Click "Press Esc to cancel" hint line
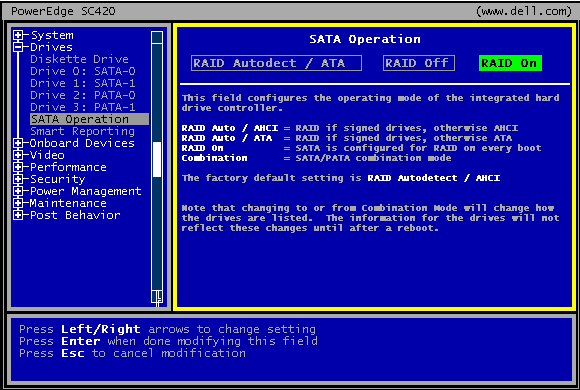This screenshot has width=580, height=390. (x=132, y=353)
